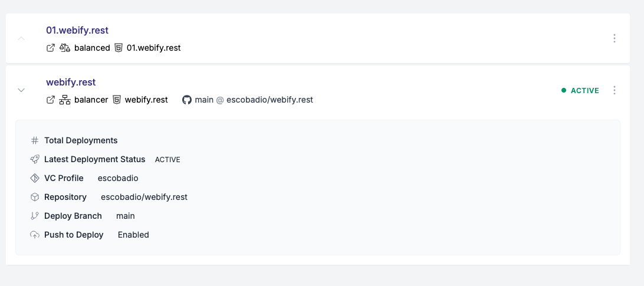Click the balance scale icon beside balanced
The height and width of the screenshot is (286, 644).
pyautogui.click(x=65, y=48)
